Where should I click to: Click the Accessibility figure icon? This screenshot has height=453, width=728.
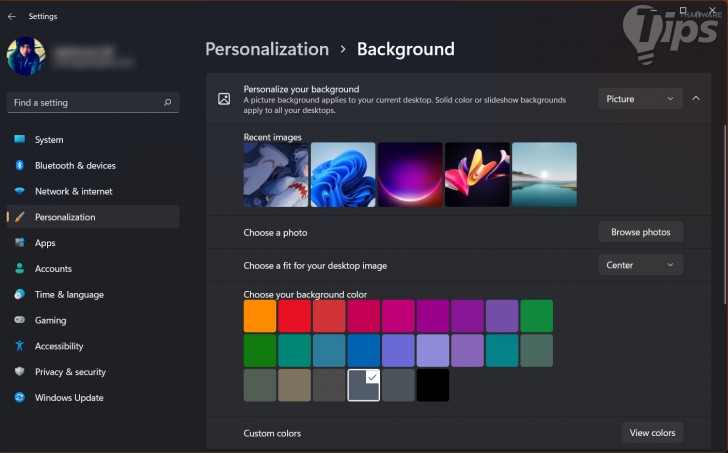point(20,346)
